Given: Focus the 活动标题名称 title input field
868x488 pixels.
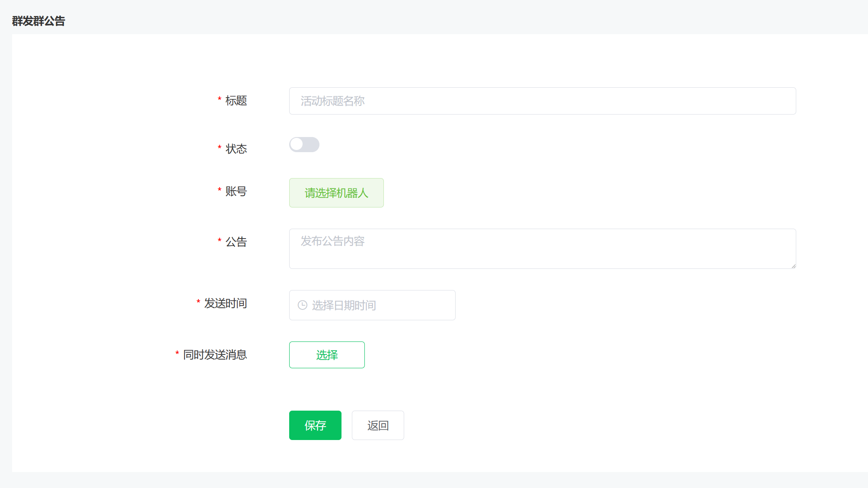Looking at the screenshot, I should coord(542,101).
